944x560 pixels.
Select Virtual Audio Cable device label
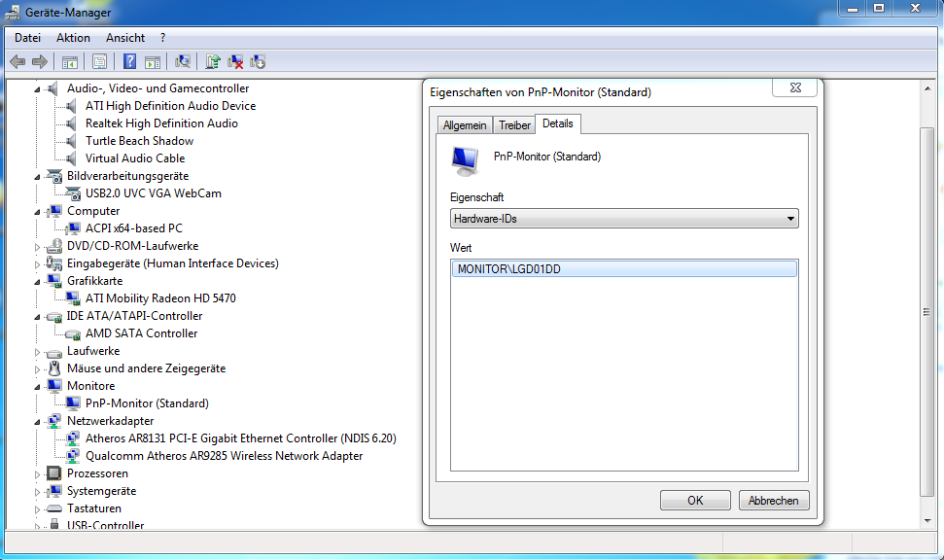coord(135,158)
